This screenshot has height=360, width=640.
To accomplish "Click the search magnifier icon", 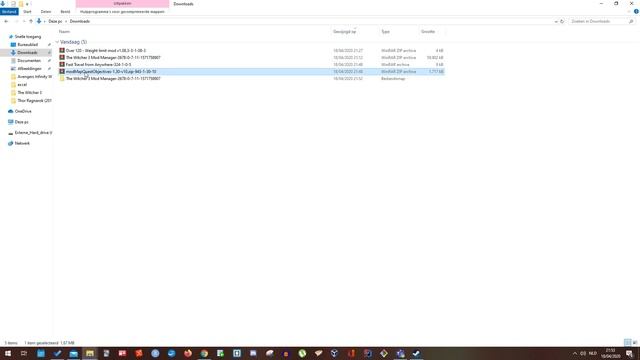I will coord(631,21).
